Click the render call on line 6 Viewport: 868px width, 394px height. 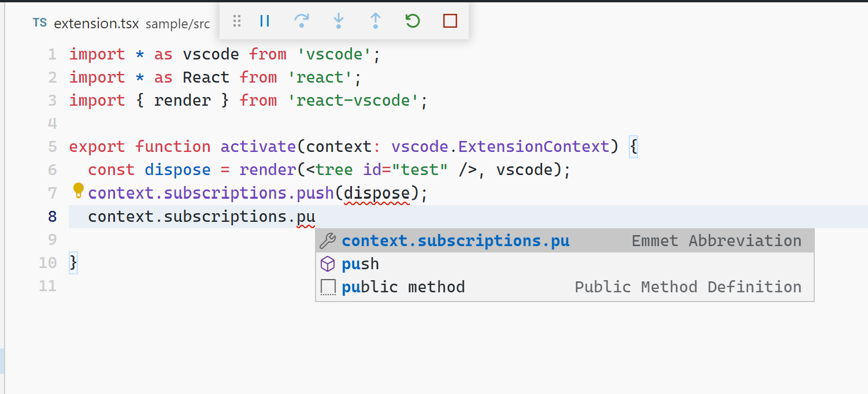tap(268, 170)
